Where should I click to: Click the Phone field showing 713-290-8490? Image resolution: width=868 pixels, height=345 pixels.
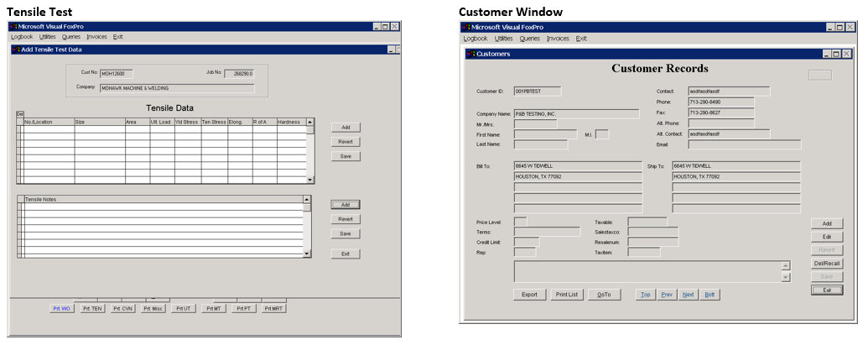point(721,102)
